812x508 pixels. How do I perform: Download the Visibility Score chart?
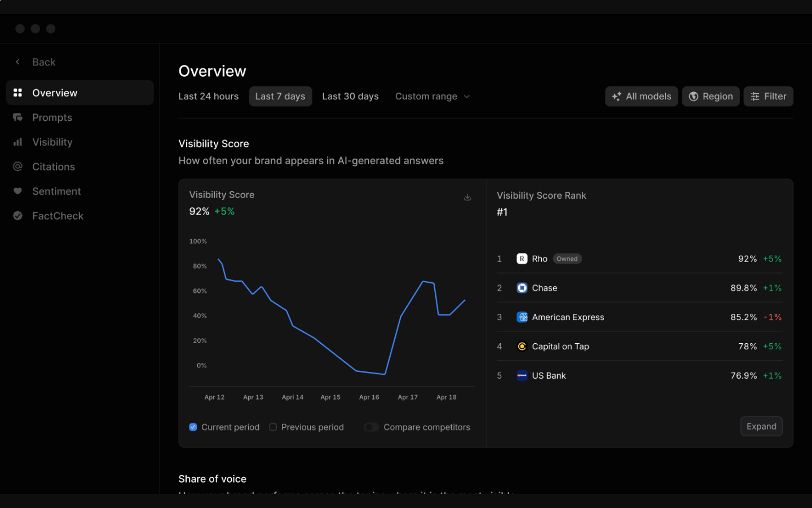(467, 197)
